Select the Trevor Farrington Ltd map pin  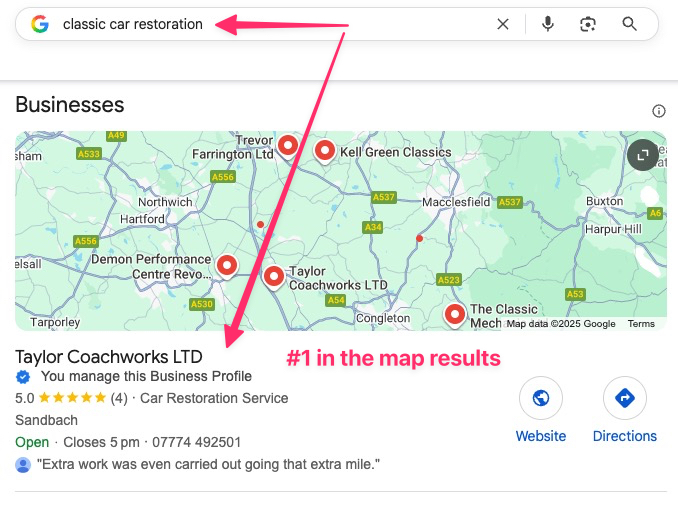click(x=288, y=146)
